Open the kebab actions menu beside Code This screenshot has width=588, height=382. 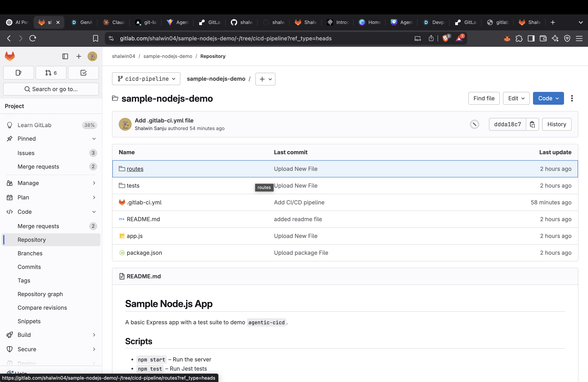point(572,98)
